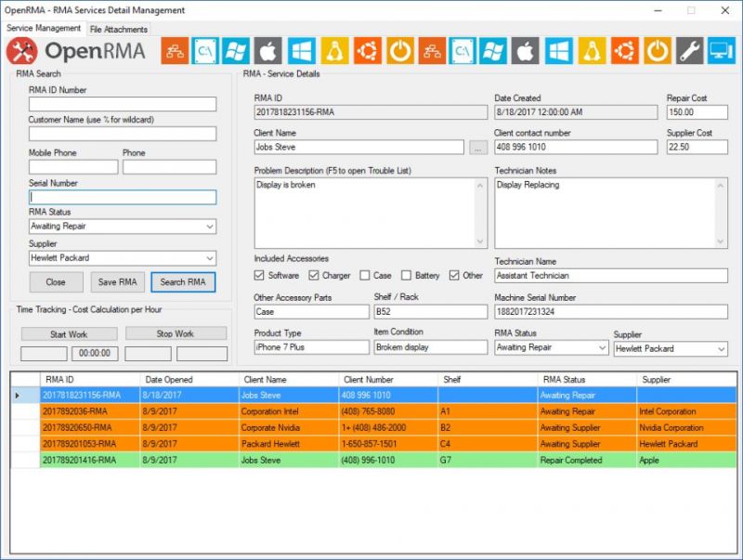Sort grid by RMA ID column header
The width and height of the screenshot is (743, 560).
click(90, 380)
